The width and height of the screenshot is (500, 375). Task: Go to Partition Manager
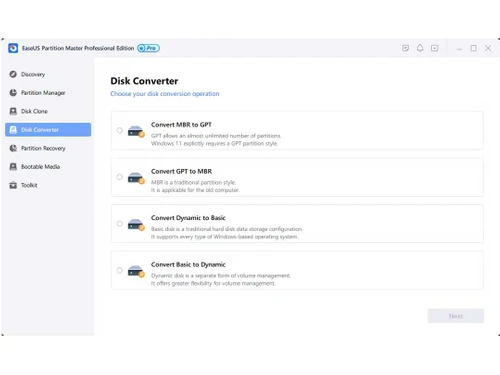(48, 93)
